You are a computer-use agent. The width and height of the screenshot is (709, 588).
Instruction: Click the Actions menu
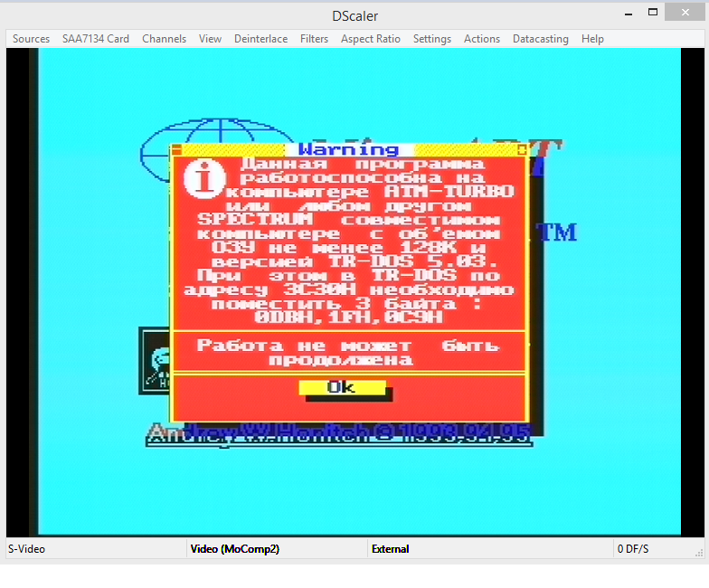[481, 39]
